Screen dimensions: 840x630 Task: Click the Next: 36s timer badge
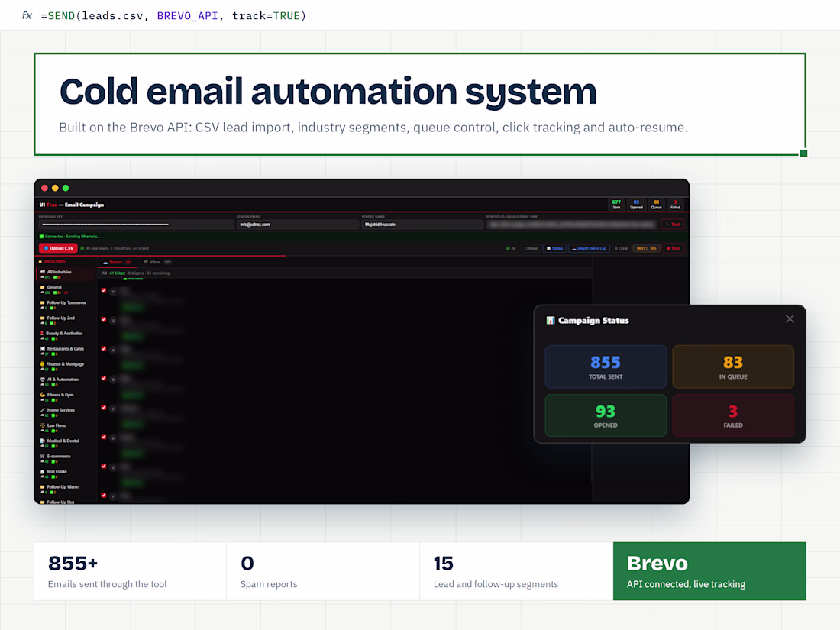coord(647,249)
